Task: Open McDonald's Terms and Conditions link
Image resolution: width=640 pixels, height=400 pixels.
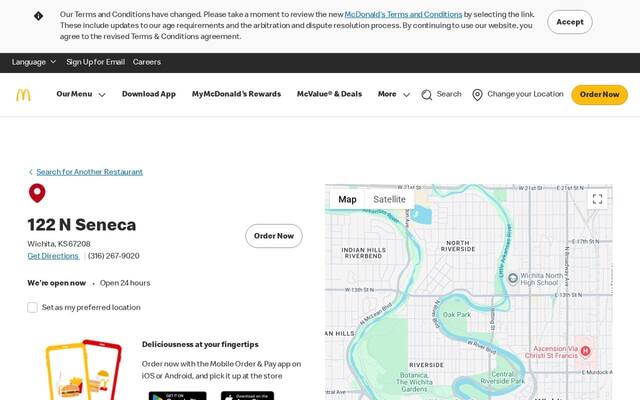Action: (403, 15)
